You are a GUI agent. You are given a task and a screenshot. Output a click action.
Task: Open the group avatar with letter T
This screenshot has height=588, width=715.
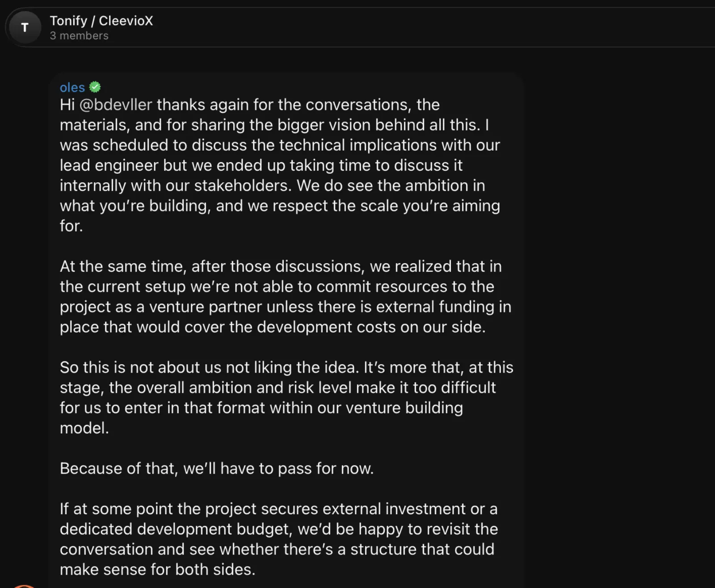tap(25, 28)
